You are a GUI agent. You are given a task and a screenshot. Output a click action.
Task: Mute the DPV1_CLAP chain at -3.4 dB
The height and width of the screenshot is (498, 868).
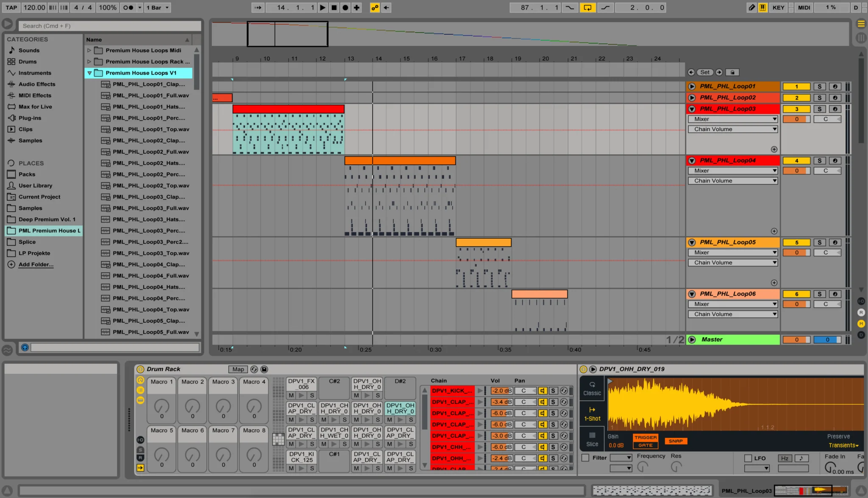coord(542,402)
